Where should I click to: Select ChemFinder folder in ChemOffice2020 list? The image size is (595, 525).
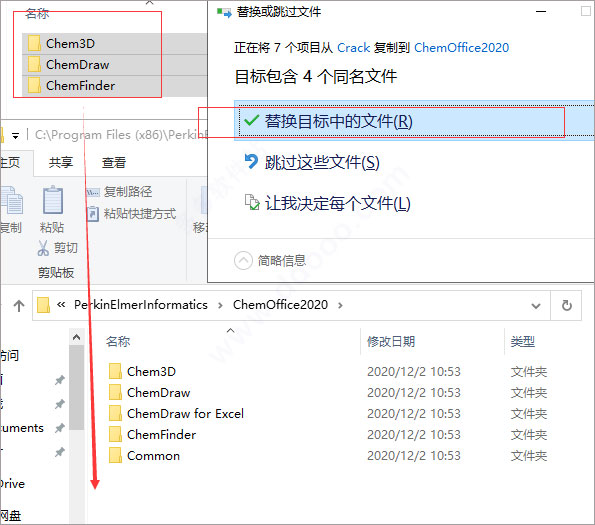[x=161, y=435]
